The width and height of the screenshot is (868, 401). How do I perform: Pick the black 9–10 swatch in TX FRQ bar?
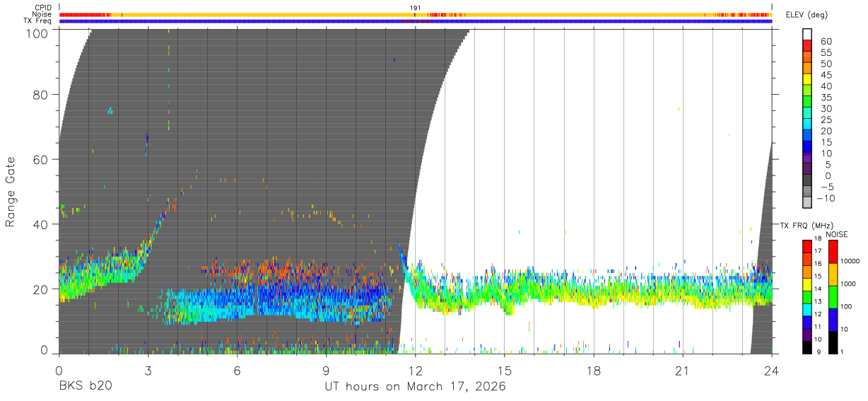807,347
